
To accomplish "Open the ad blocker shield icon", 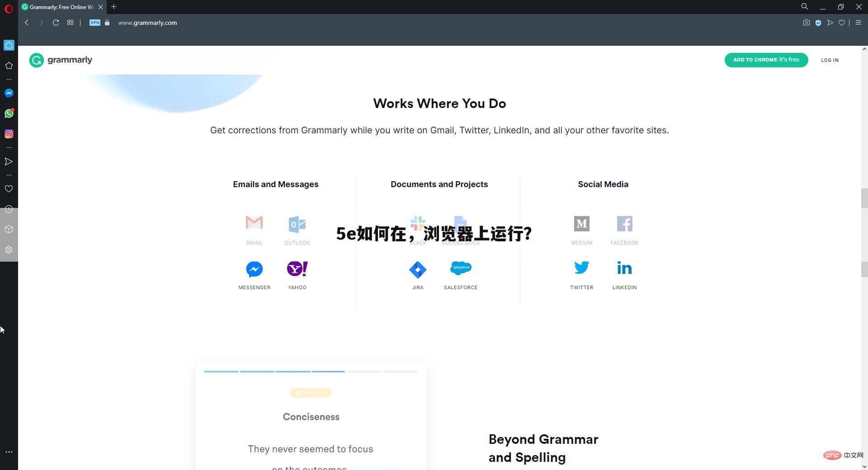I will click(x=818, y=23).
